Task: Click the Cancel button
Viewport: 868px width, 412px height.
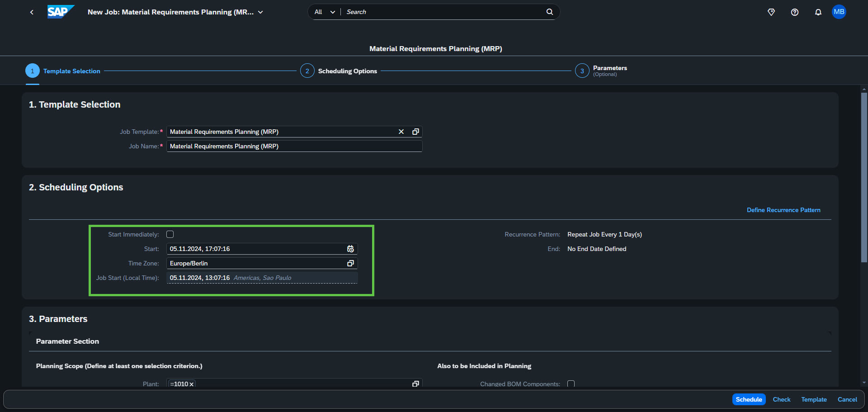Action: (x=847, y=399)
